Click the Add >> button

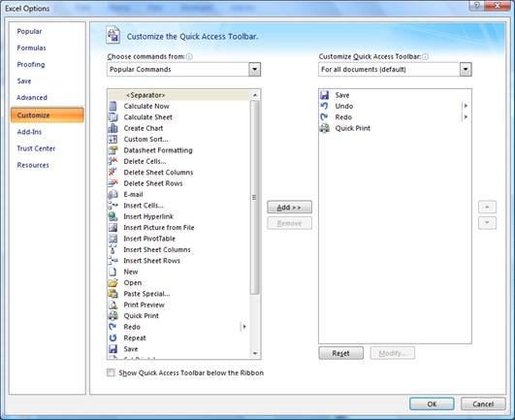[x=289, y=208]
